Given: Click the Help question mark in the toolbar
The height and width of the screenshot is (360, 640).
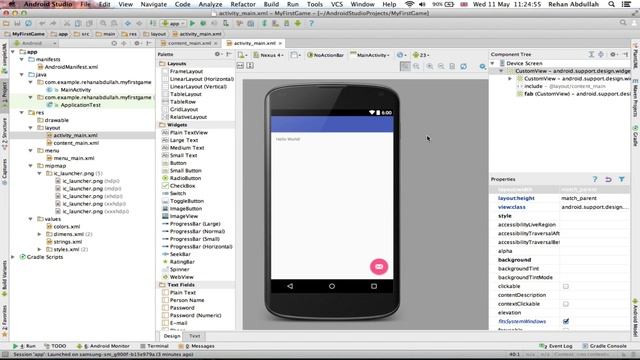Looking at the screenshot, I should [x=311, y=23].
